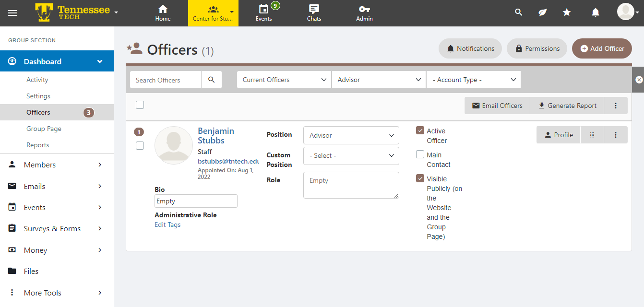The width and height of the screenshot is (644, 307).
Task: Open the three-dot menu next to Generate Report
Action: pos(616,106)
